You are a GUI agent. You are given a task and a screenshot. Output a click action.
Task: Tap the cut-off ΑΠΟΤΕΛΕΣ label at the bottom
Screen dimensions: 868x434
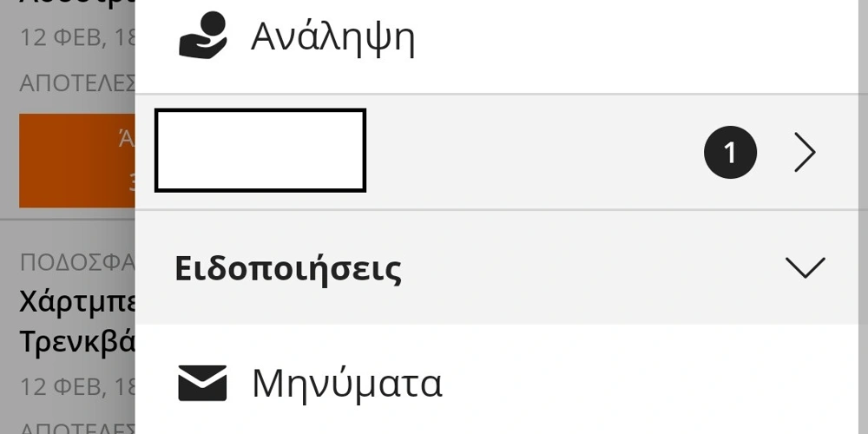point(76,427)
